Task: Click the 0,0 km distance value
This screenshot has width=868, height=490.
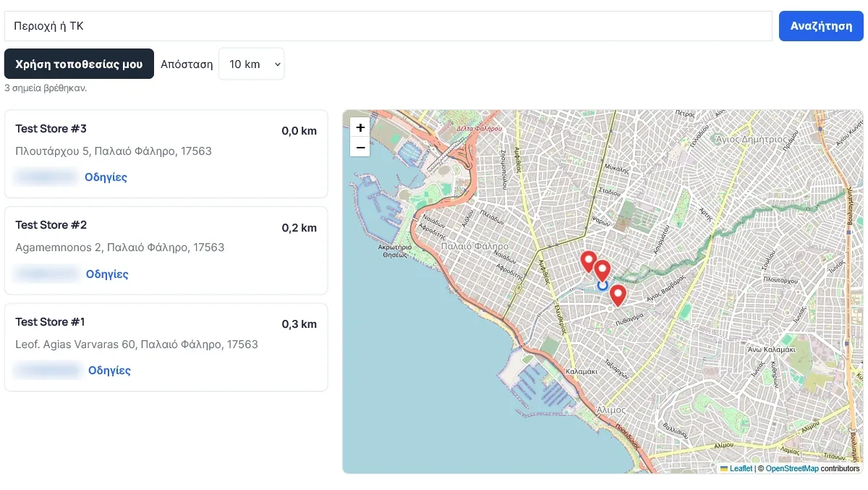Action: [x=299, y=131]
